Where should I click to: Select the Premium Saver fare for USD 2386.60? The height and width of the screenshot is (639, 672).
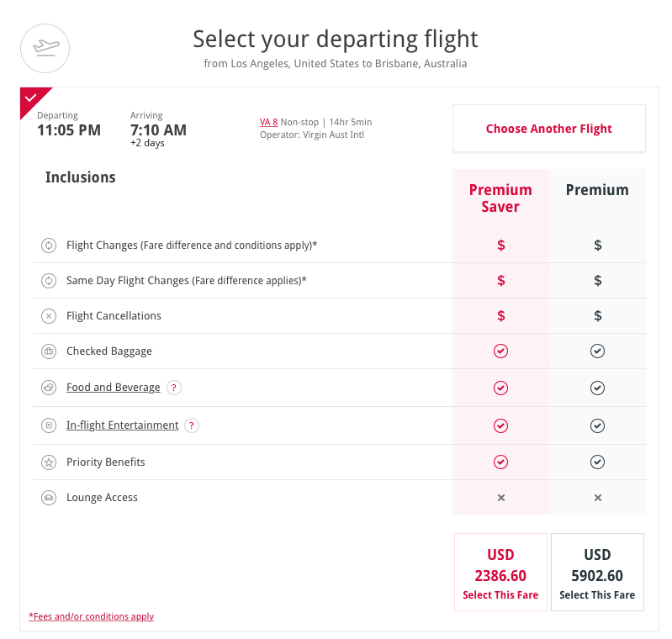[x=500, y=572]
